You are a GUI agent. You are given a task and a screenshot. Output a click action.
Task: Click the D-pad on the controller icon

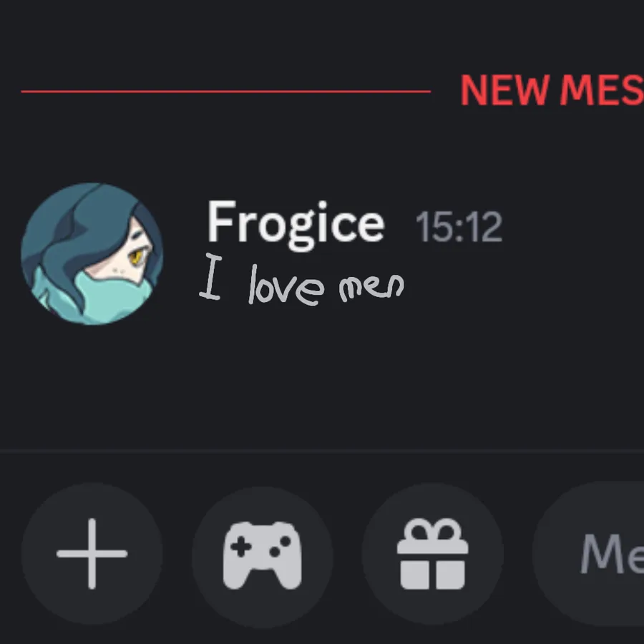tap(240, 547)
